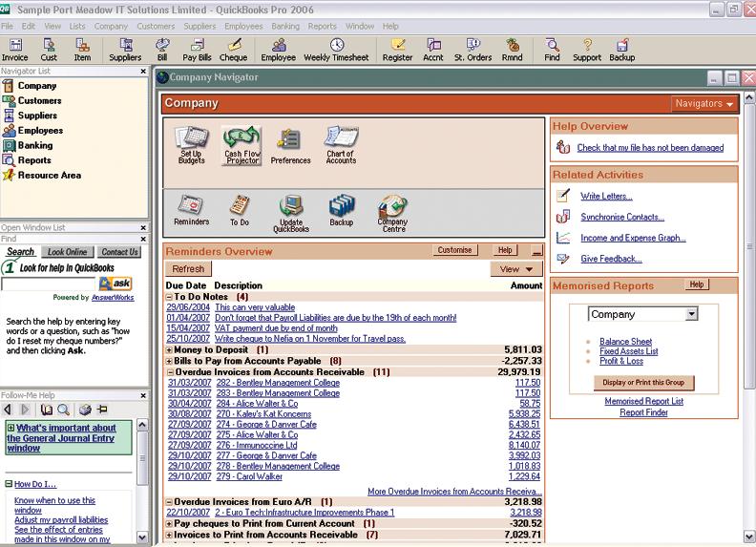Click the Update QuickBooks icon

(291, 214)
